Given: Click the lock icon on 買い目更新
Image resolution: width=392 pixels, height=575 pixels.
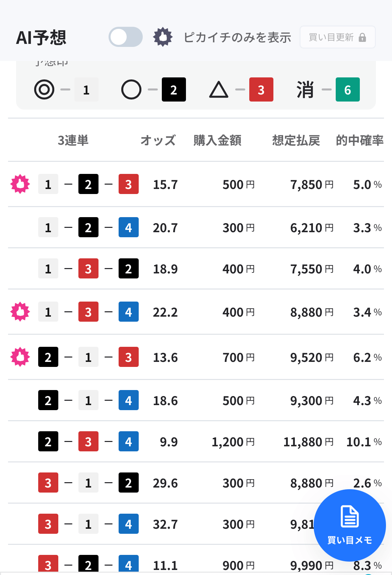Looking at the screenshot, I should 362,37.
